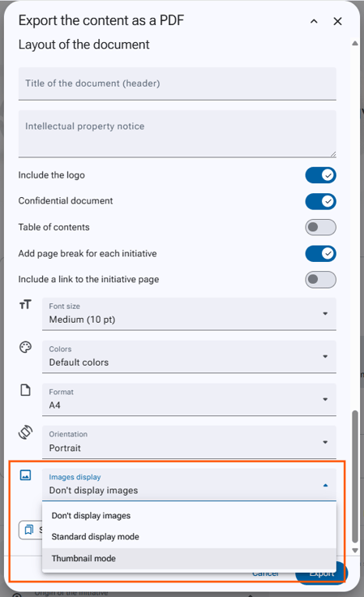Open the Font size dropdown

189,314
